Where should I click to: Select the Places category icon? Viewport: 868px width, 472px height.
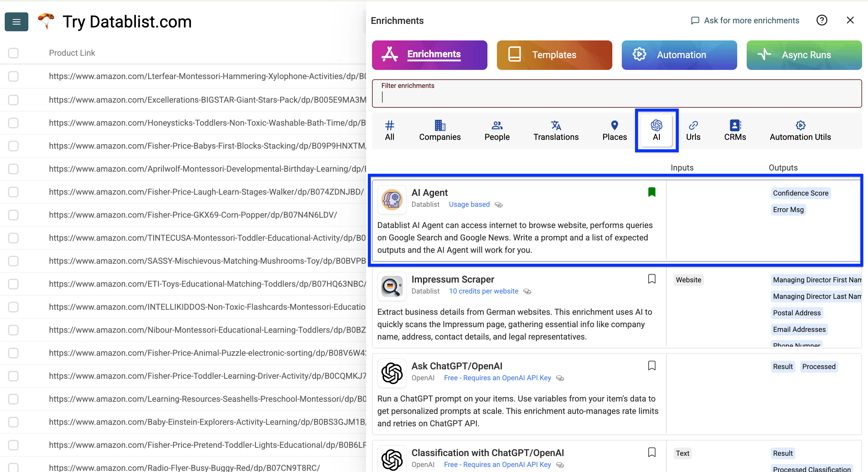click(x=614, y=130)
